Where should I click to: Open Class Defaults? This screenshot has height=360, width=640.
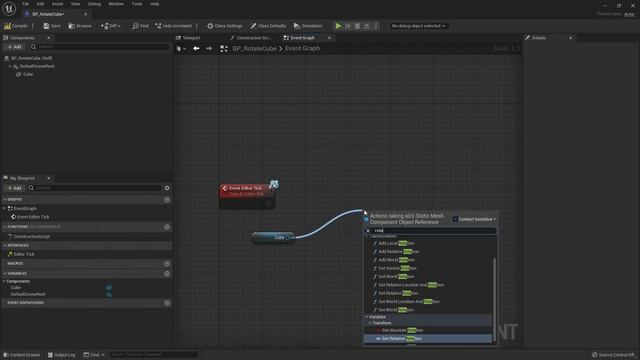tap(268, 26)
